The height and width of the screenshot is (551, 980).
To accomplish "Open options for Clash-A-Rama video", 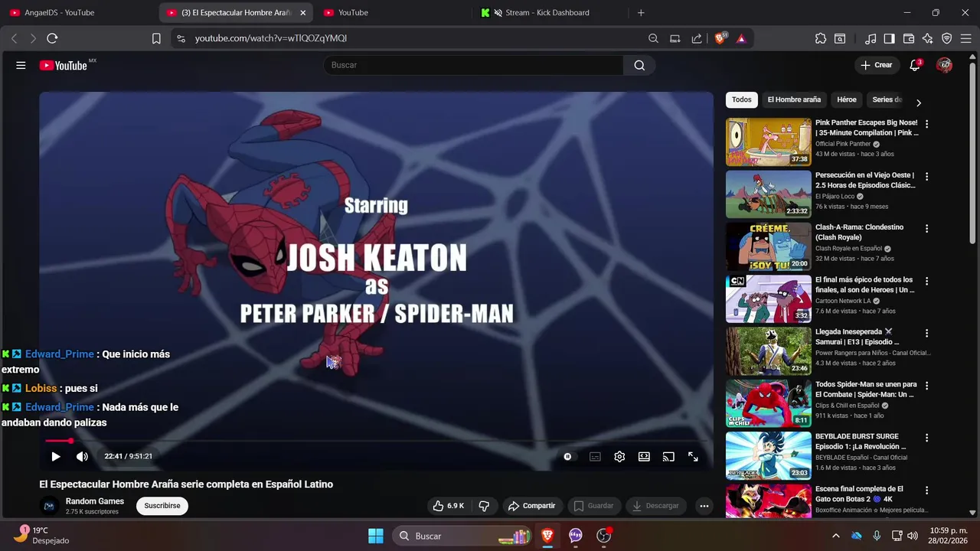I will (926, 228).
